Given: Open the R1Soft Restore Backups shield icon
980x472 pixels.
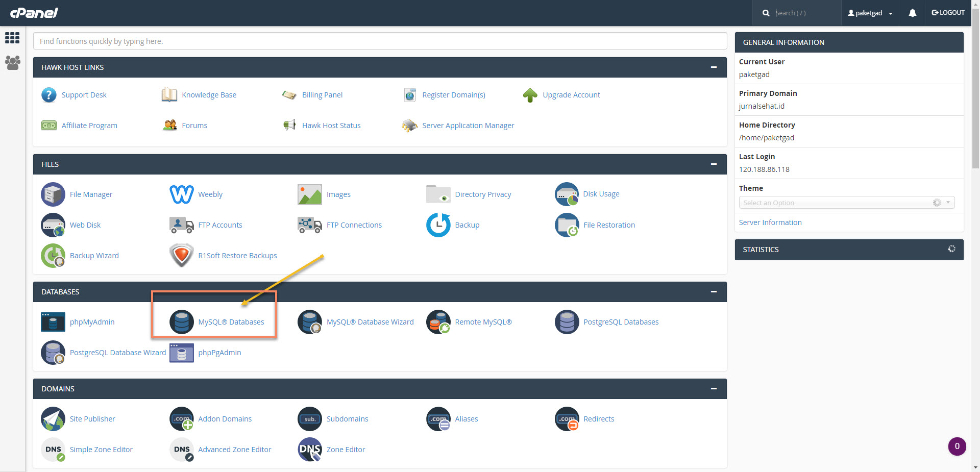Looking at the screenshot, I should pos(181,256).
